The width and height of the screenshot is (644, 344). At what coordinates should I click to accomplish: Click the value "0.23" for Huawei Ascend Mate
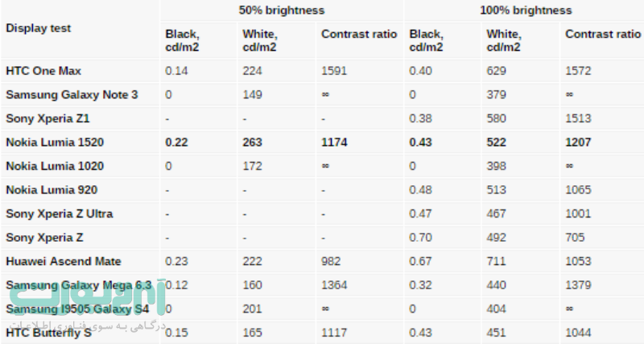coord(176,261)
